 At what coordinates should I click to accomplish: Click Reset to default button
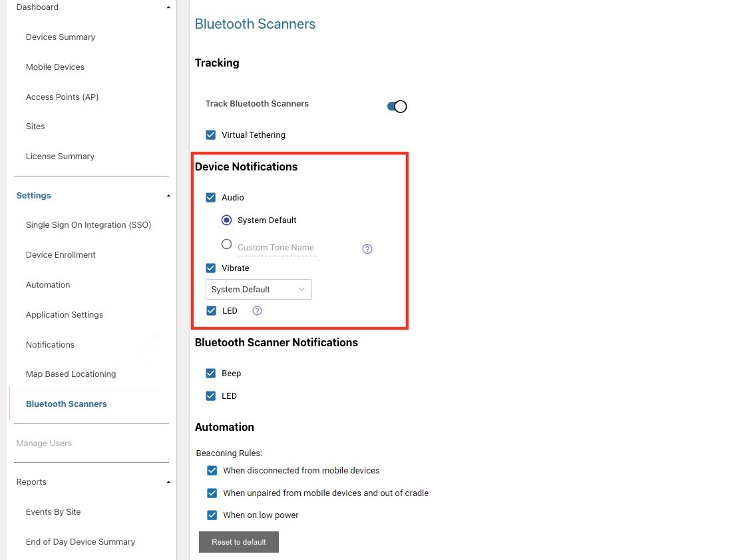[239, 542]
